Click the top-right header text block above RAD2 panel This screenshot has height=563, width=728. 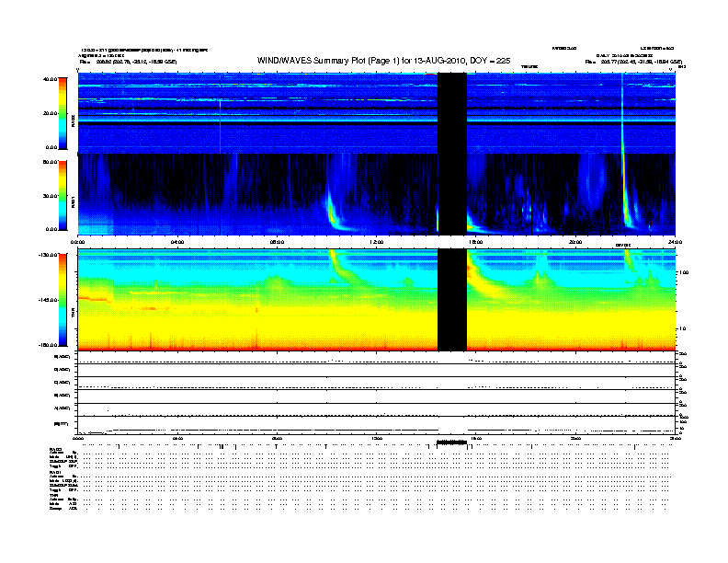pyautogui.click(x=633, y=55)
